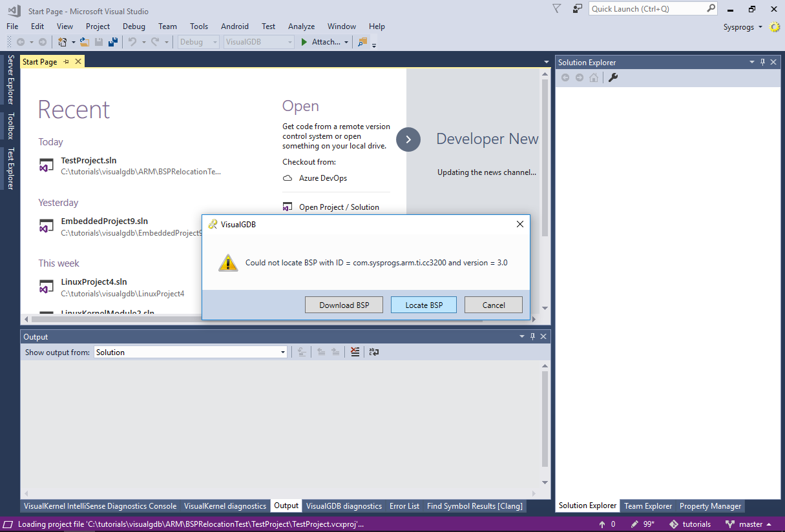This screenshot has height=532, width=785.
Task: Expand the Attach button dropdown arrow
Action: 346,42
